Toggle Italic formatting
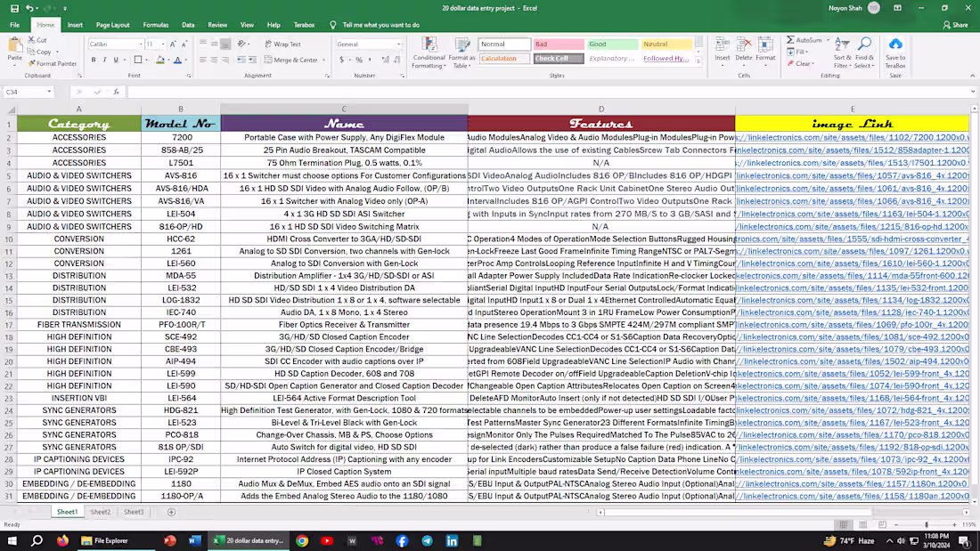This screenshot has height=551, width=980. point(104,60)
